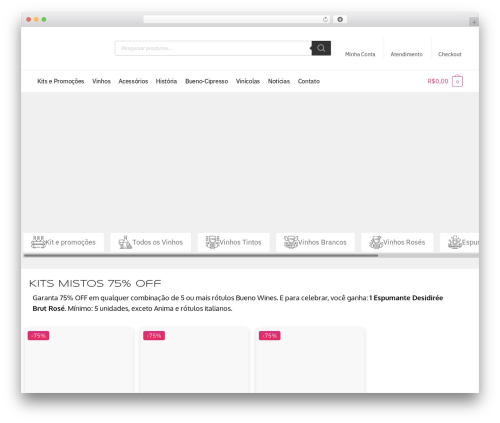Open the Atendimento link
The image size is (500, 423).
[x=407, y=54]
